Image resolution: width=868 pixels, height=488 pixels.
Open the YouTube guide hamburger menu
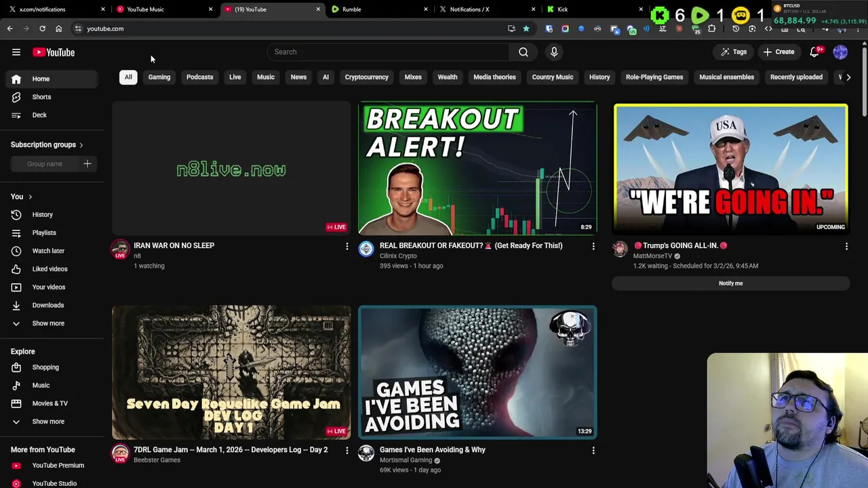click(16, 52)
